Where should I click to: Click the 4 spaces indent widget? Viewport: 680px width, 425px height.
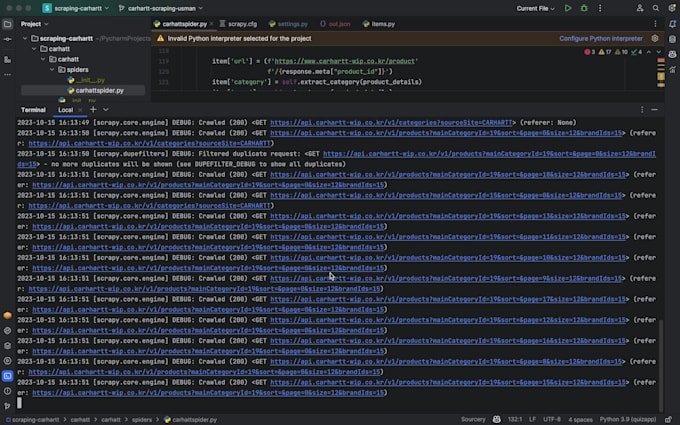tap(580, 419)
